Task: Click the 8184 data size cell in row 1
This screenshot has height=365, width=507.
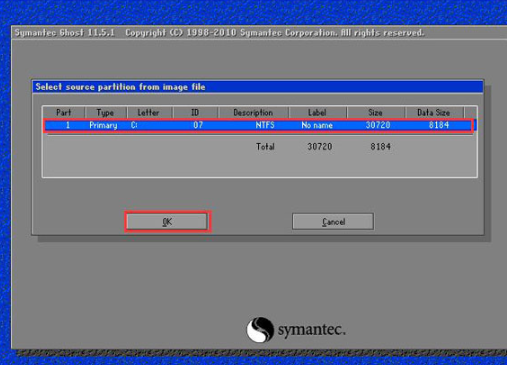Action: 439,125
